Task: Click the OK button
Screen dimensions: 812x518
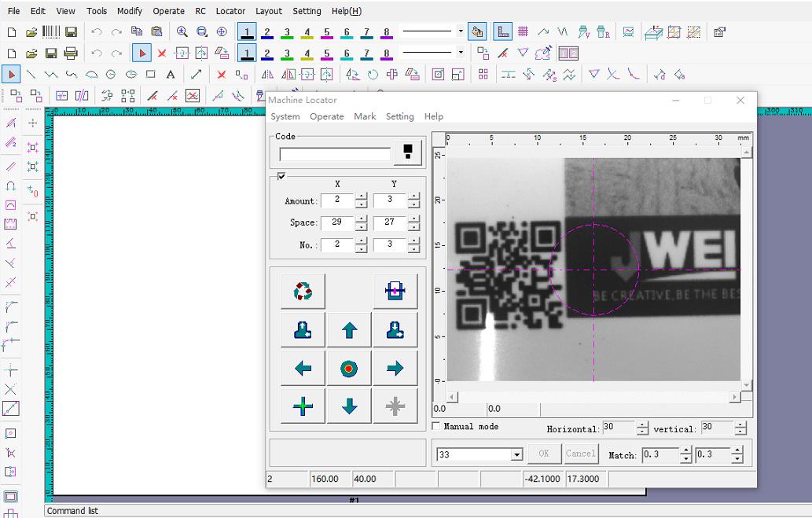Action: pyautogui.click(x=544, y=454)
